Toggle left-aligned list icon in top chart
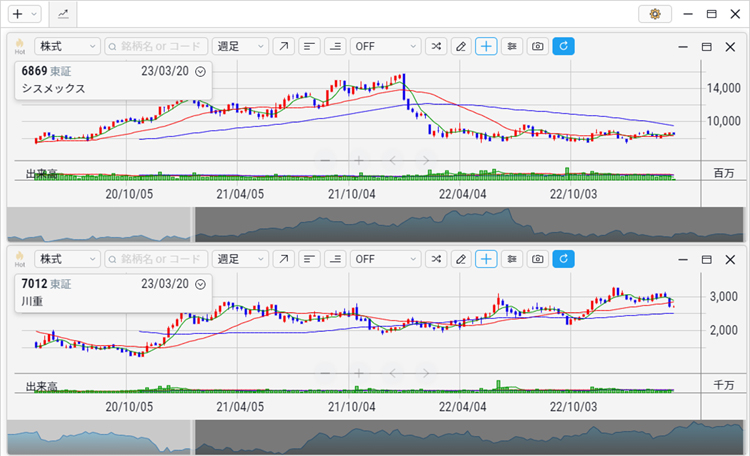This screenshot has height=456, width=750. click(x=310, y=46)
